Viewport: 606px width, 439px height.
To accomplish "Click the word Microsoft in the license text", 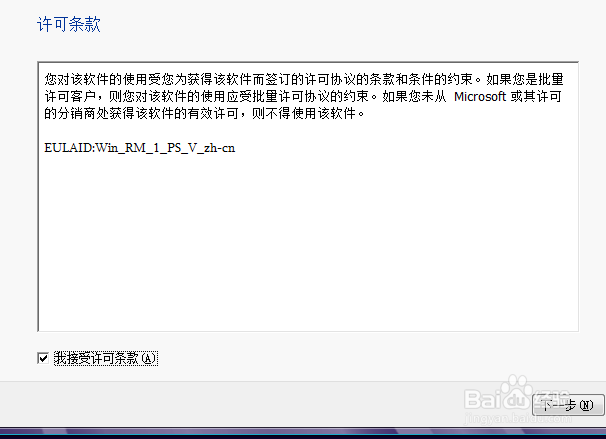I will click(x=480, y=96).
